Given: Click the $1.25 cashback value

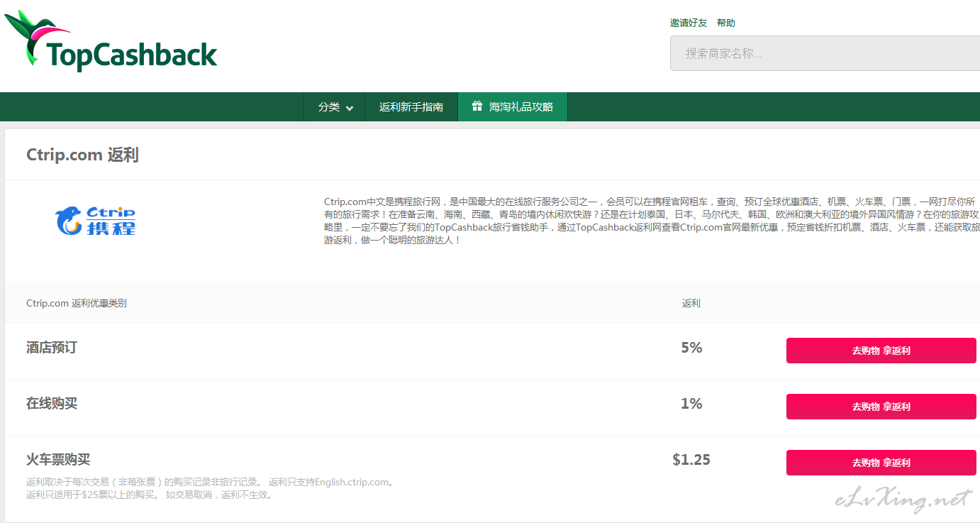Looking at the screenshot, I should 691,460.
